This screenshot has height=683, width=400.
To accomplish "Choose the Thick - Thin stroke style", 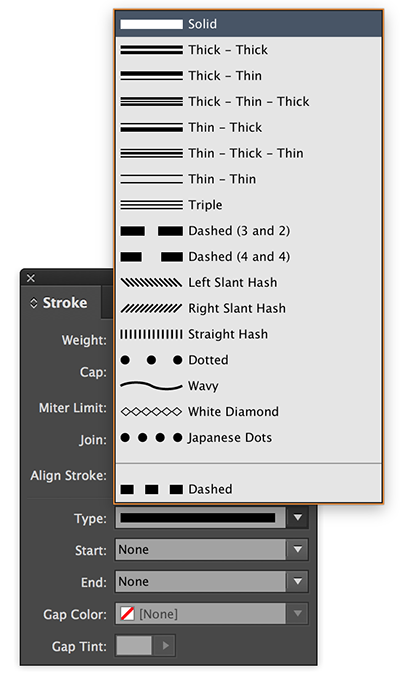I will pyautogui.click(x=249, y=75).
